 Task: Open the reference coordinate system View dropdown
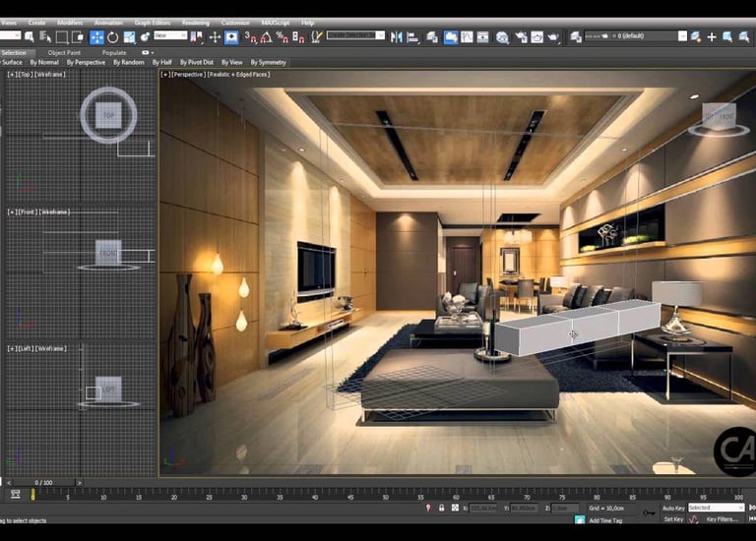tap(170, 35)
